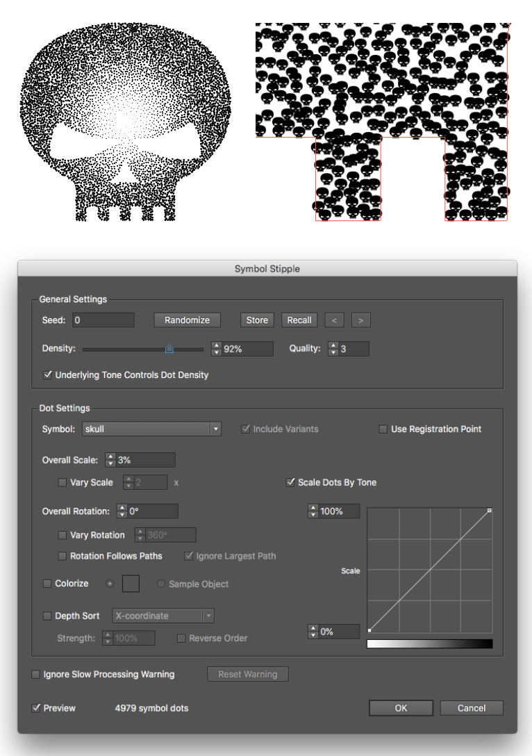Recall the stored seed
532x756 pixels.
coord(299,320)
